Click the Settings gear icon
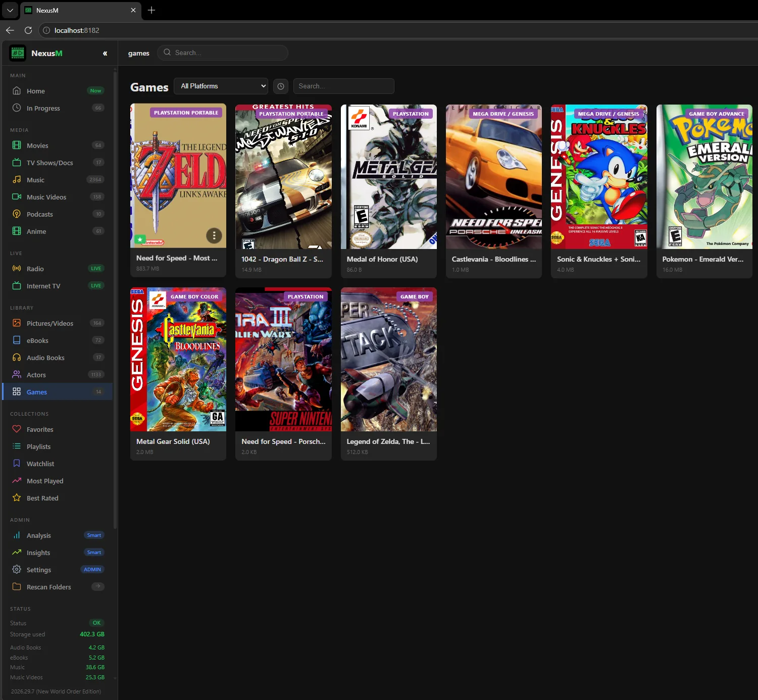This screenshot has width=758, height=700. [x=17, y=570]
